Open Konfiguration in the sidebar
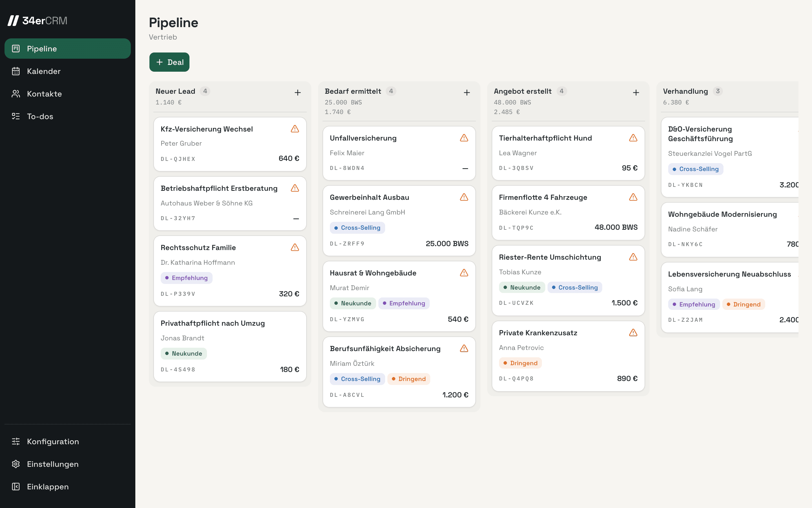This screenshot has width=812, height=508. point(67,441)
